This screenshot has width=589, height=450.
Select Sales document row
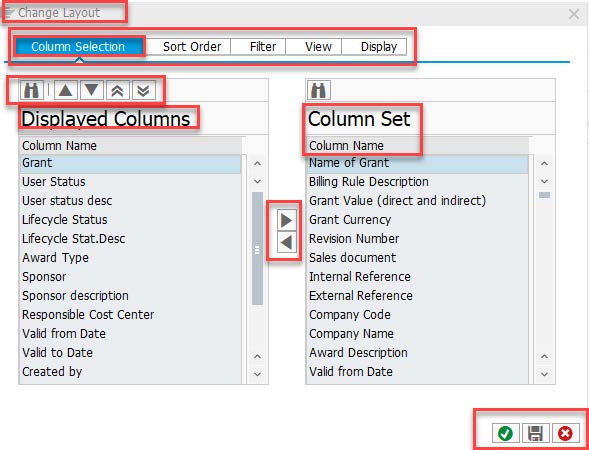417,258
